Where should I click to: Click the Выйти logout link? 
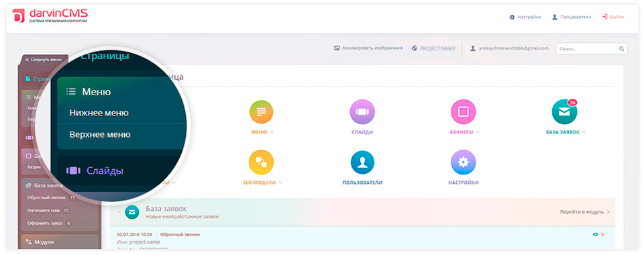click(x=612, y=17)
